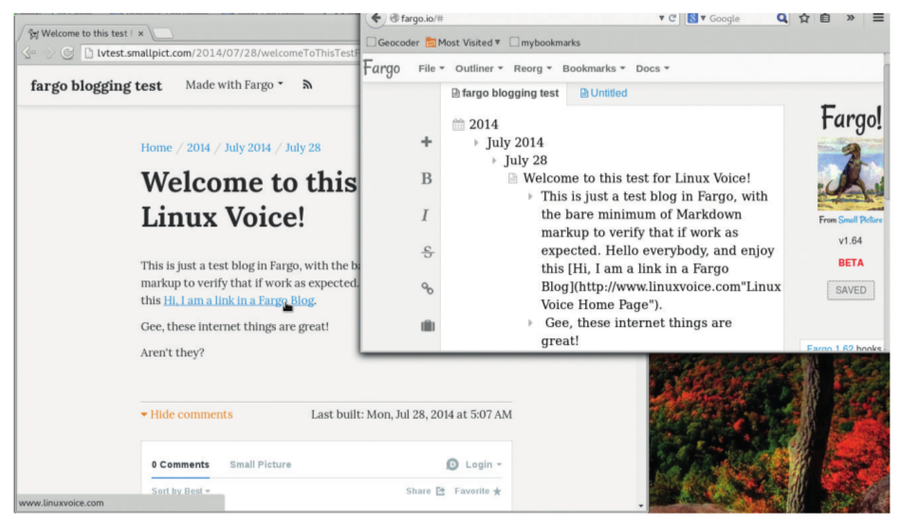Click the SAVED button in Fargo

pos(851,290)
